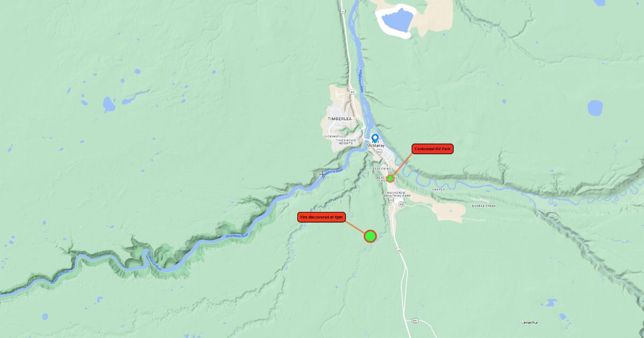Click the Fort McMurray city name label

(376, 144)
